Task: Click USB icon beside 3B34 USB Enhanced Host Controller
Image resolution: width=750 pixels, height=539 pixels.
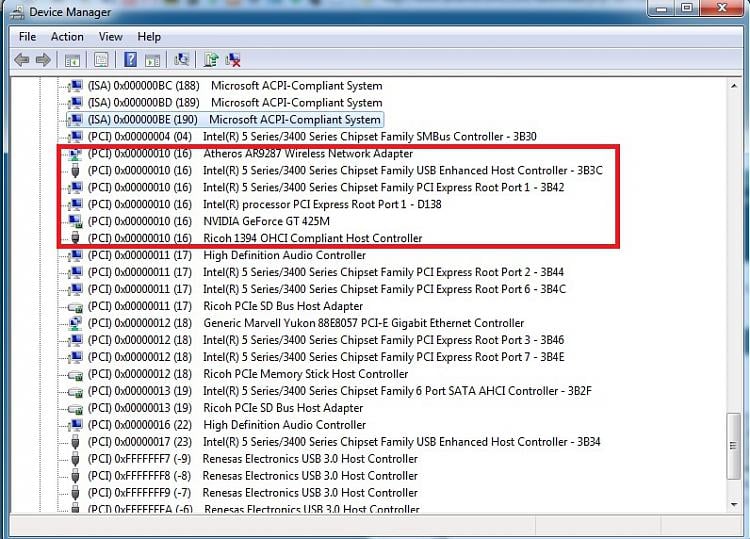Action: (x=76, y=442)
